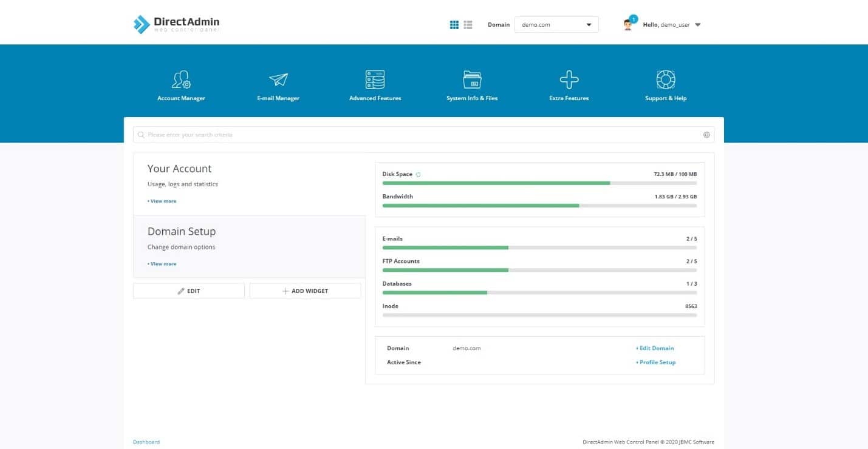Viewport: 868px width, 449px height.
Task: Click the Support & Help label
Action: (666, 98)
